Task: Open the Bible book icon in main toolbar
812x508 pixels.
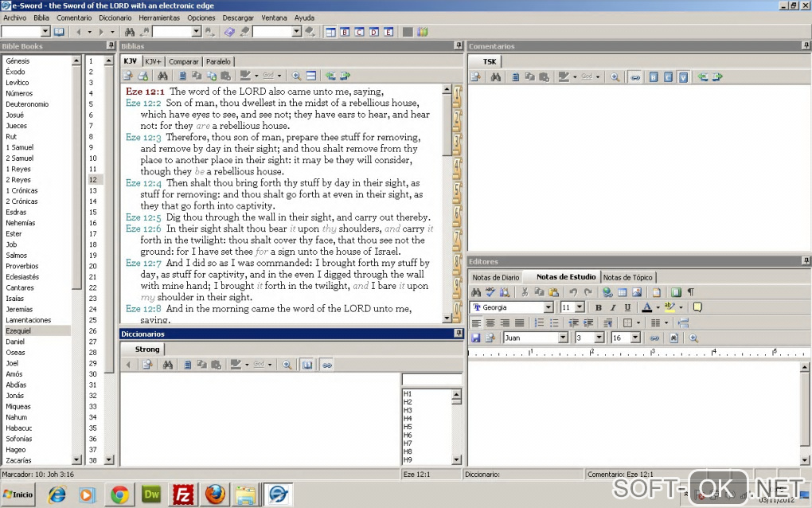Action: pos(60,32)
